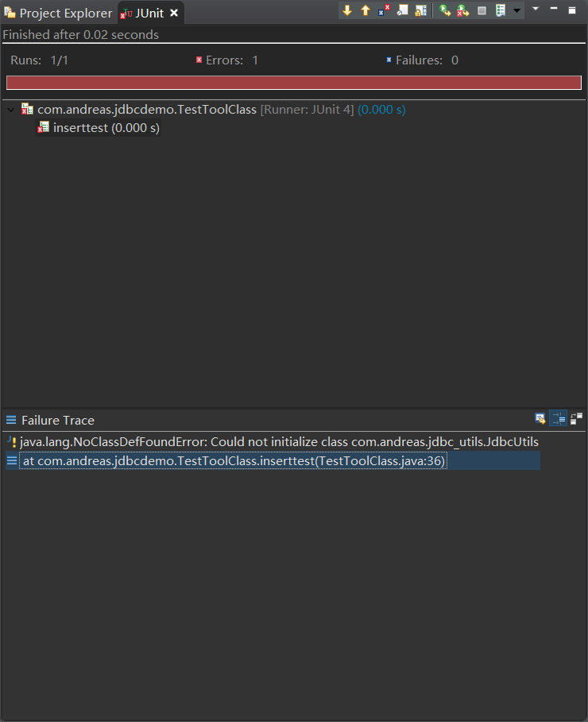Select com.andreas.jdbcdemo.TestToolClass test suite row
Viewport: 588px width, 722px height.
click(214, 110)
